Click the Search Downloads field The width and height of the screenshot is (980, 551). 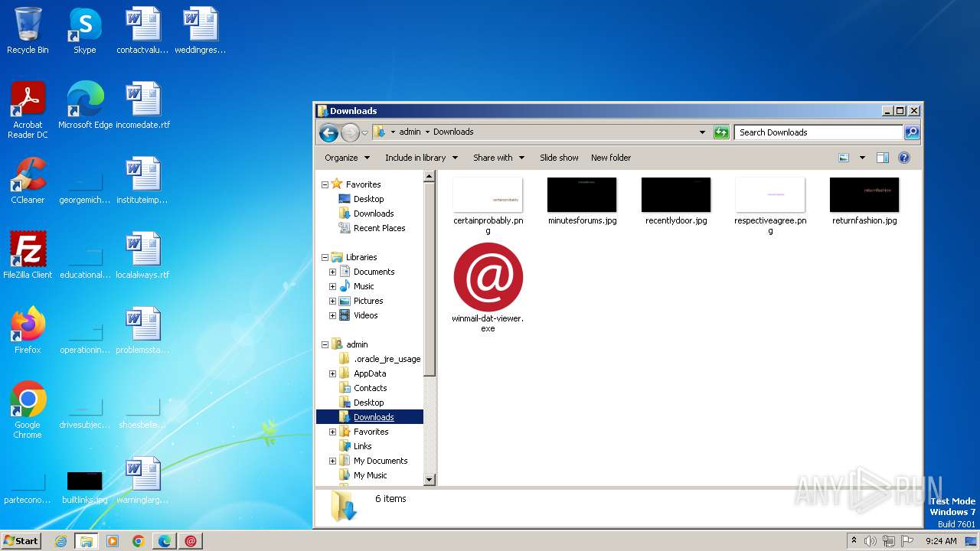(818, 132)
